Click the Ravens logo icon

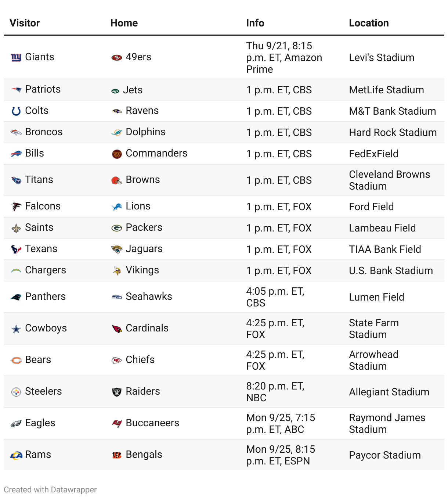click(x=117, y=111)
